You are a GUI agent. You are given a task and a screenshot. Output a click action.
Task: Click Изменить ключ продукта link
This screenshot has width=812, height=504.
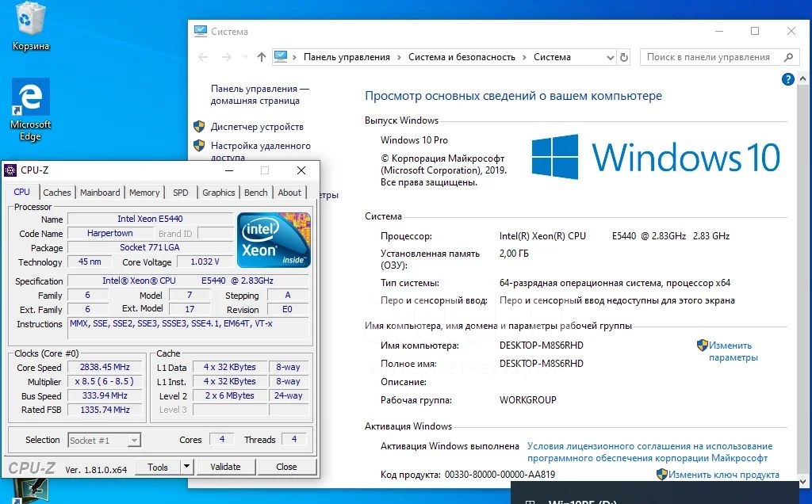pos(723,475)
